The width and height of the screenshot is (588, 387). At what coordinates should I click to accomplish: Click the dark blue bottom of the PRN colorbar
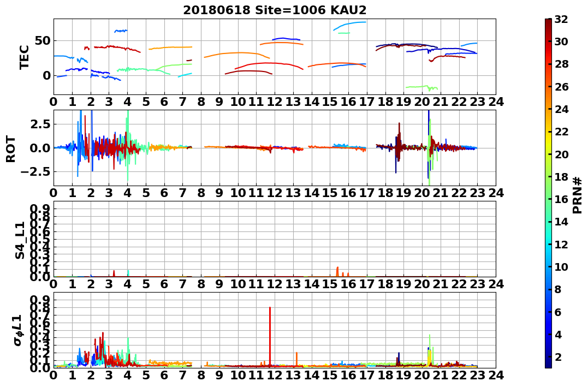pos(548,364)
